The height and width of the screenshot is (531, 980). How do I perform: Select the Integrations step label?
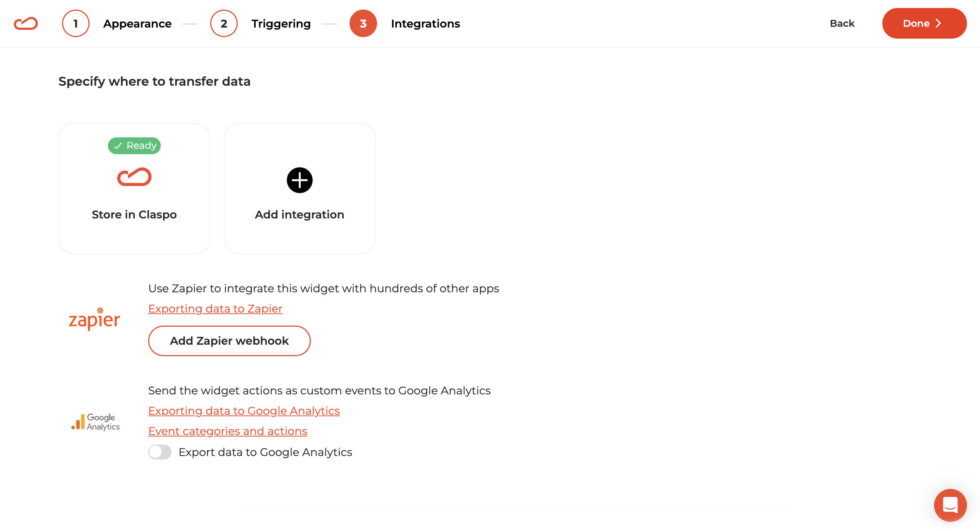425,24
